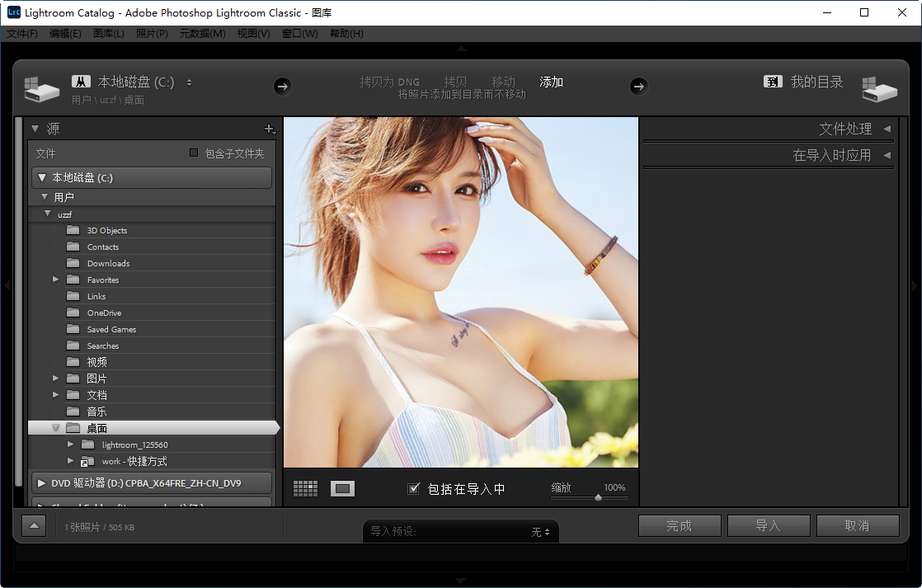Select 拷贝 as the import method

[x=456, y=82]
